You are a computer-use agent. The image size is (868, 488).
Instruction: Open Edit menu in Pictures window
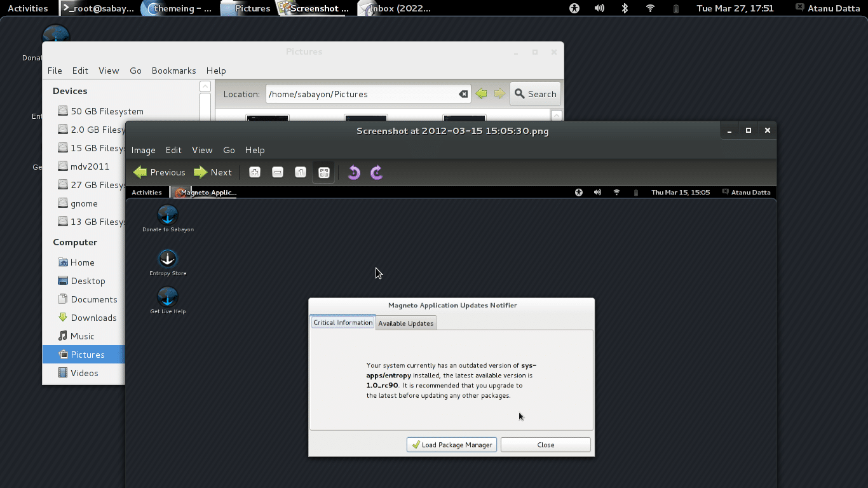click(x=80, y=71)
